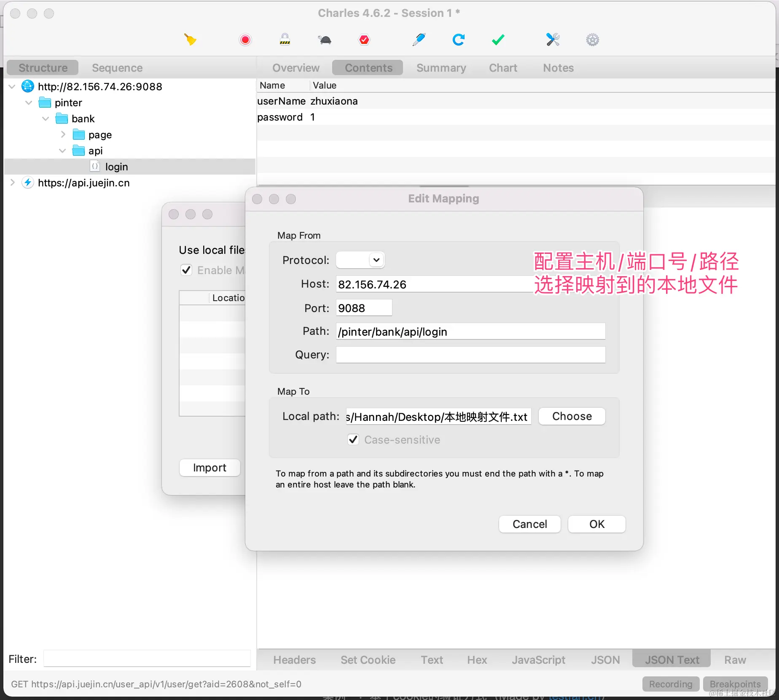
Task: Click Cancel in Edit Mapping dialog
Action: [x=529, y=524]
